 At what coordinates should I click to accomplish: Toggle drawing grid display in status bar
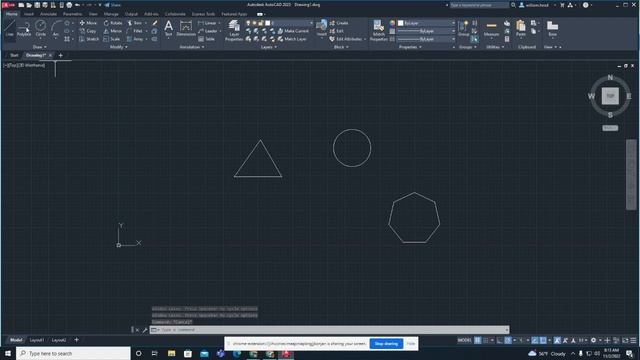tap(477, 340)
